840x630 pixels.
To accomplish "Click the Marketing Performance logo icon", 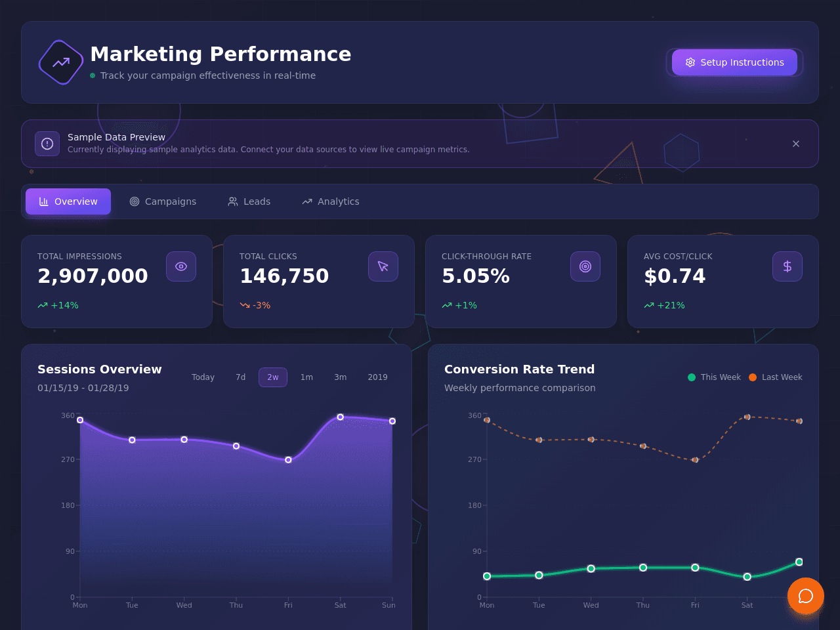I will pyautogui.click(x=61, y=62).
